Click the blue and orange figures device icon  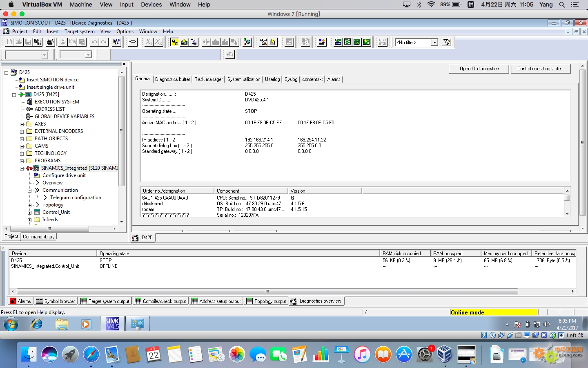[x=322, y=42]
